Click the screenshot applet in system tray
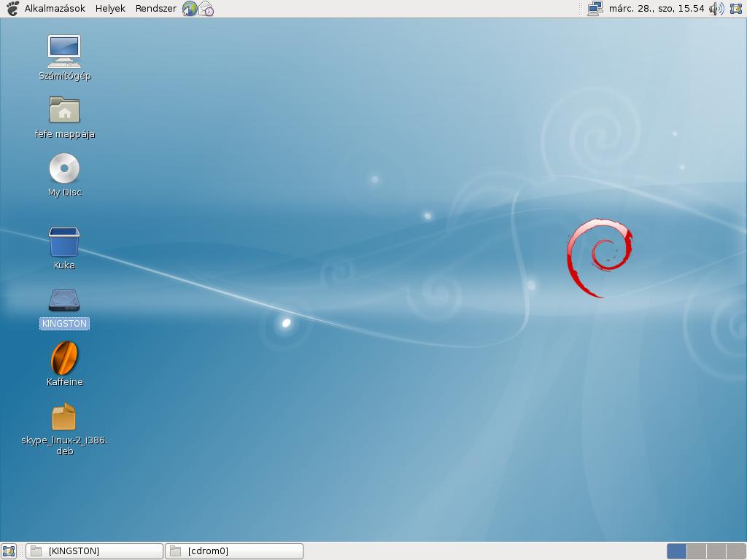 (737, 9)
